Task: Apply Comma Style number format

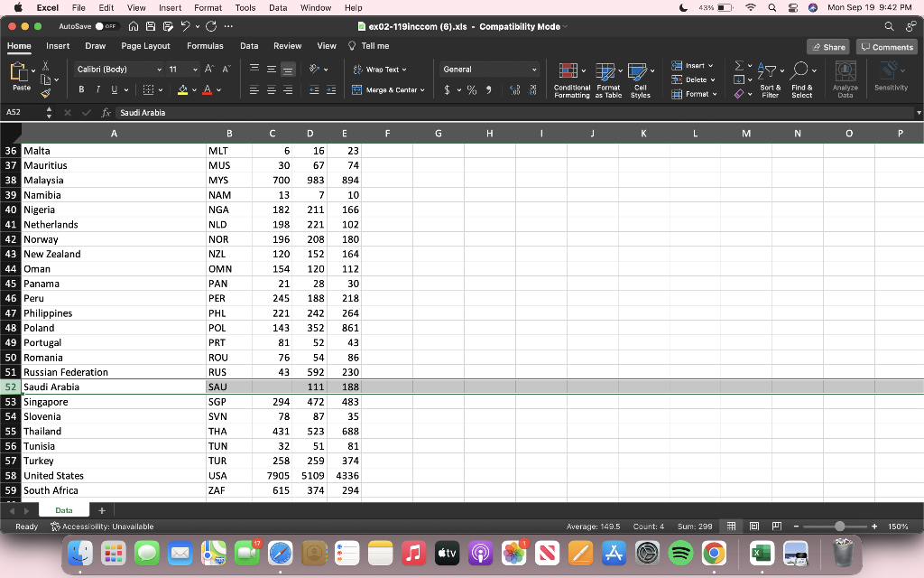Action: (488, 90)
